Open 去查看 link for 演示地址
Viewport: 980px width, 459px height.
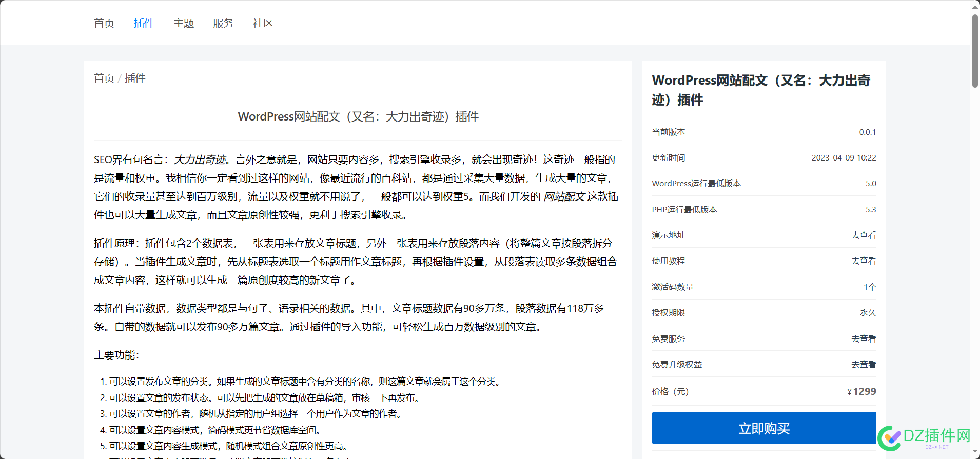click(864, 235)
